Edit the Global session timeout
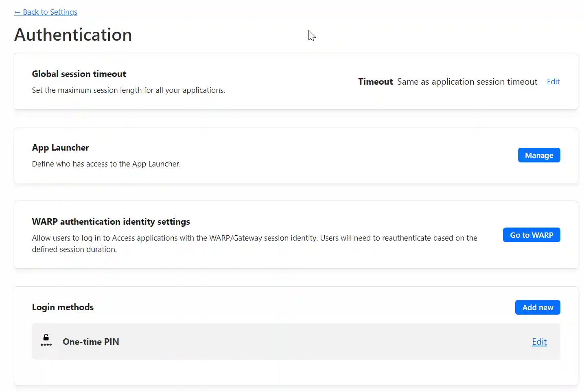The height and width of the screenshot is (392, 584). (553, 81)
